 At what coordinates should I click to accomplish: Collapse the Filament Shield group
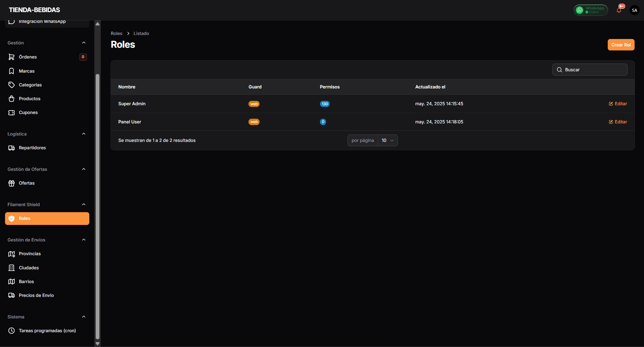pyautogui.click(x=84, y=204)
